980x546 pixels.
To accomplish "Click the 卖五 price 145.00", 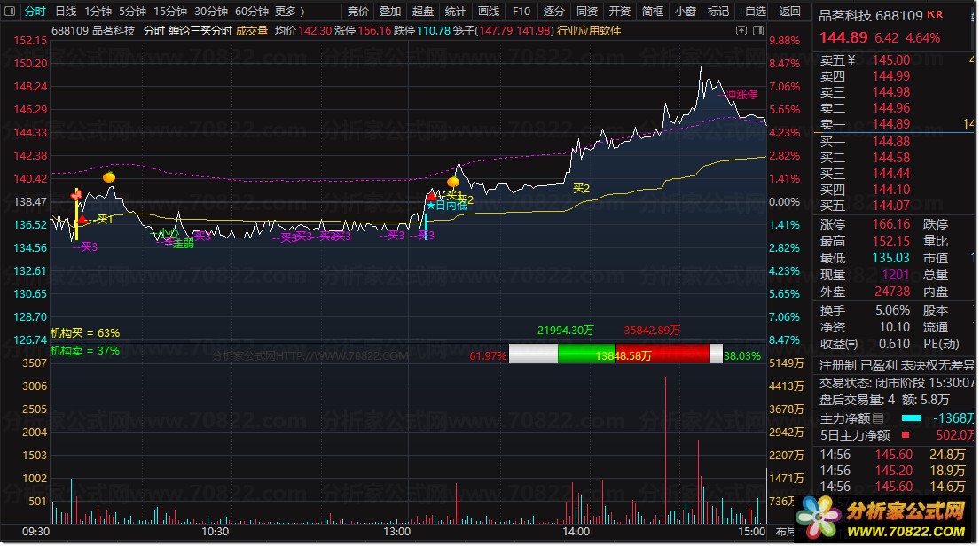I will 891,60.
